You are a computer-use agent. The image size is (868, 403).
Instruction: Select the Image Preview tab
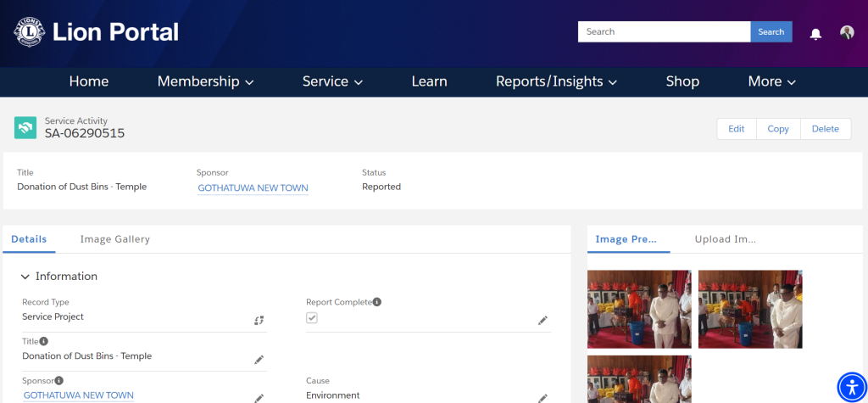pos(626,239)
